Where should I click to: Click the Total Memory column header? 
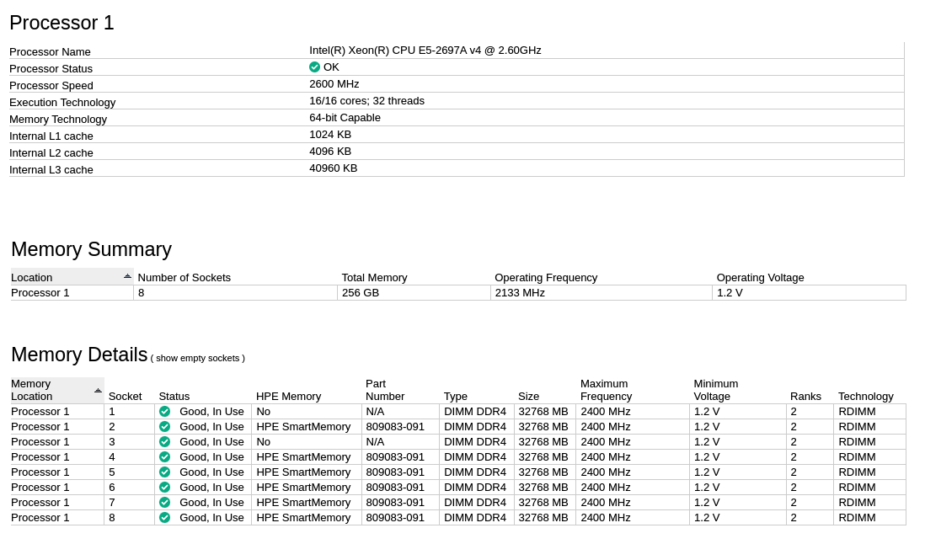pyautogui.click(x=375, y=278)
